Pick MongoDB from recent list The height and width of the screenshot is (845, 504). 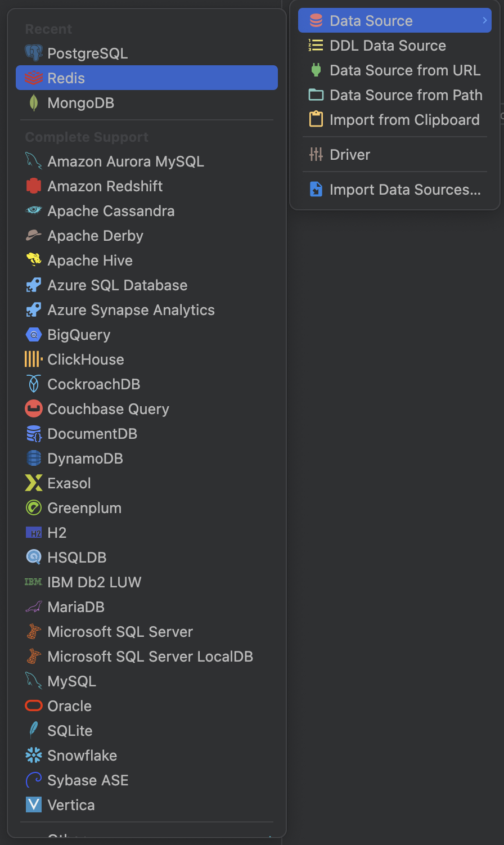[x=147, y=103]
